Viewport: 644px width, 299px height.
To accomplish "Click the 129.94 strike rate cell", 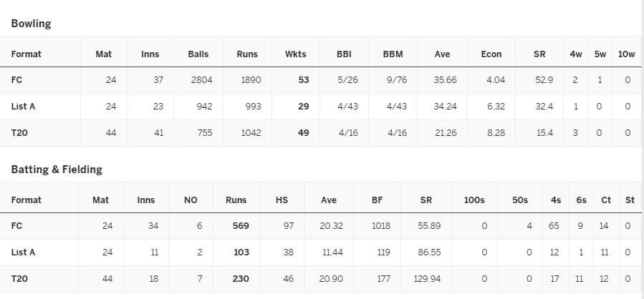I will coord(427,278).
